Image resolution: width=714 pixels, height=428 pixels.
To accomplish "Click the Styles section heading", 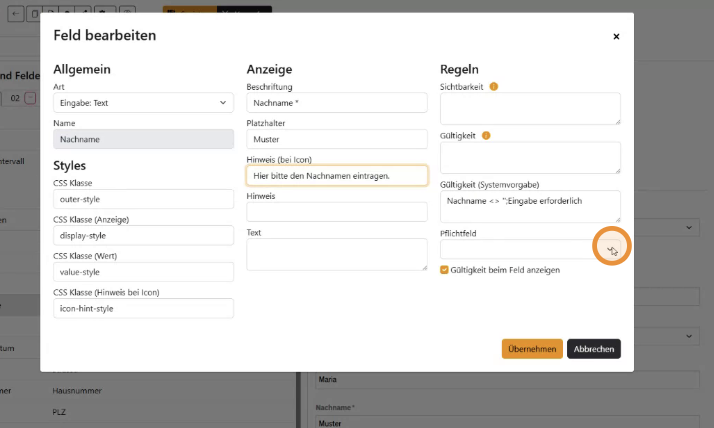I will pyautogui.click(x=70, y=165).
